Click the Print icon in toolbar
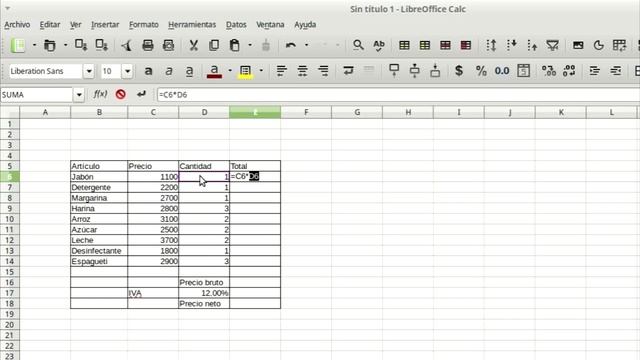Viewport: 640px width, 360px height. pos(148,45)
